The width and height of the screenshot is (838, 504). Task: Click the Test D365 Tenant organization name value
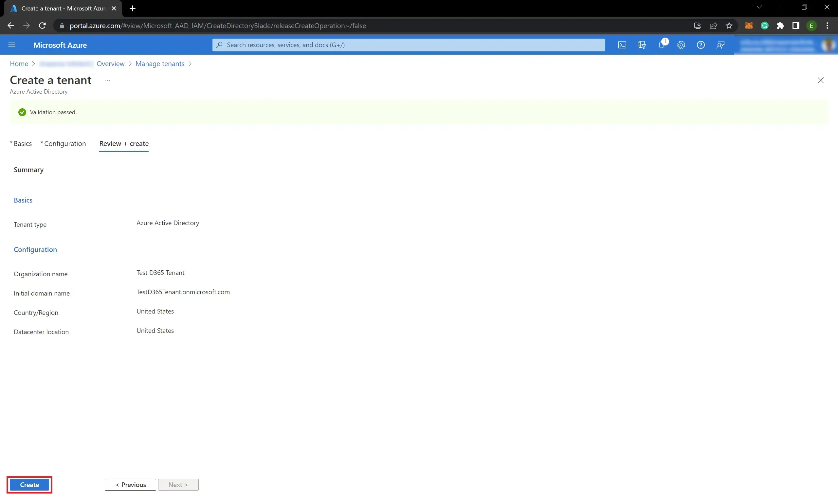coord(160,273)
